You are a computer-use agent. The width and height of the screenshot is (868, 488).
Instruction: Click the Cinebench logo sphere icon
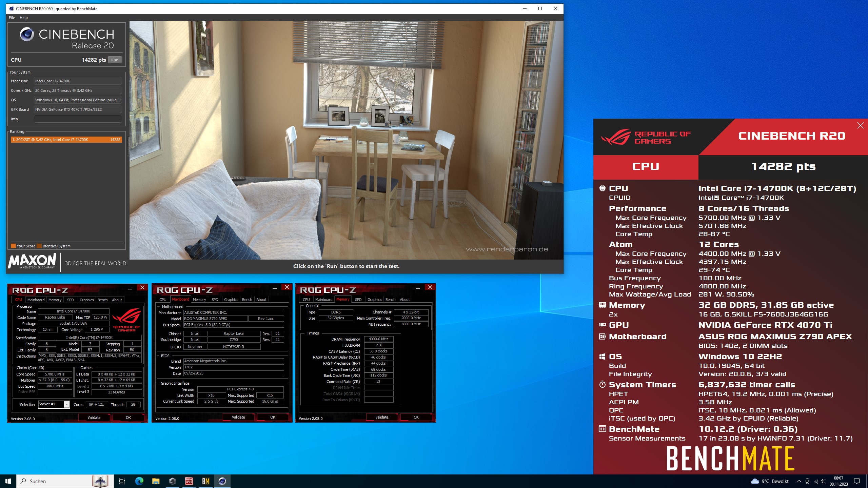tap(27, 34)
